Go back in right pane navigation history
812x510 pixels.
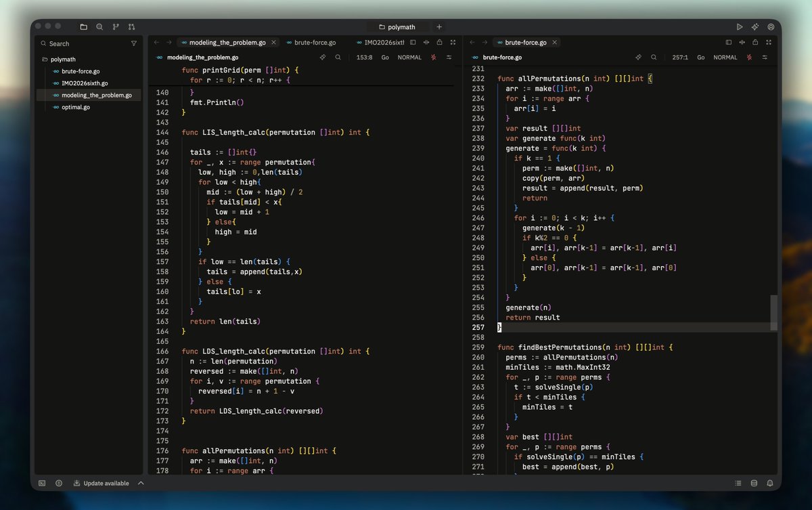472,42
